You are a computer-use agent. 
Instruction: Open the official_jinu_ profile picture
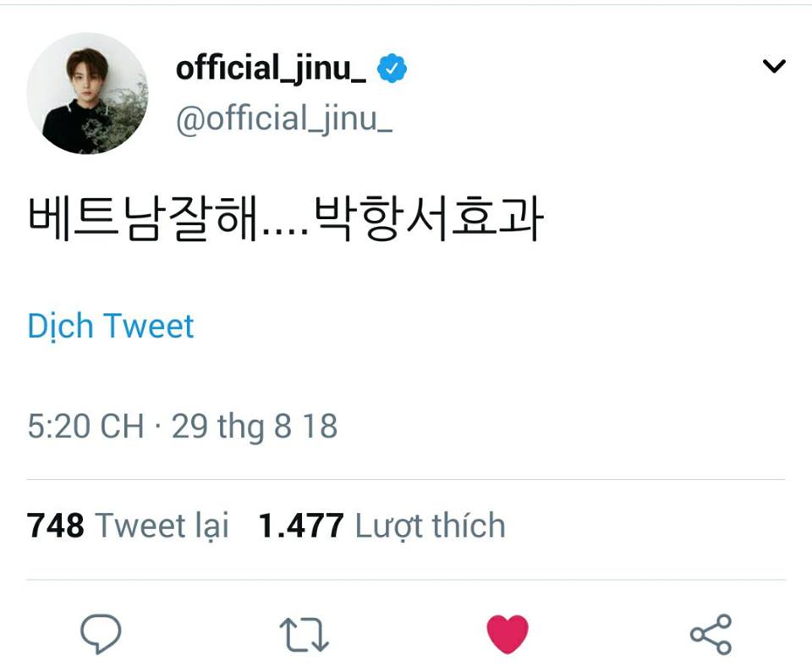point(87,93)
